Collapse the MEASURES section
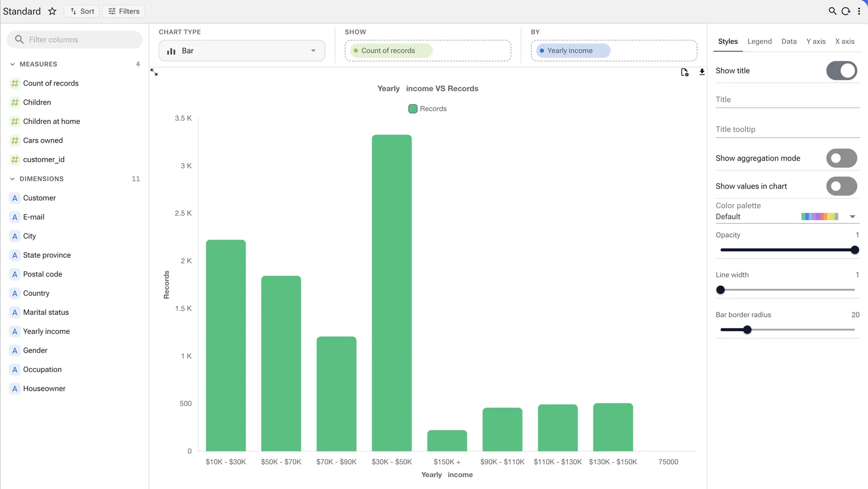The width and height of the screenshot is (868, 489). 12,64
